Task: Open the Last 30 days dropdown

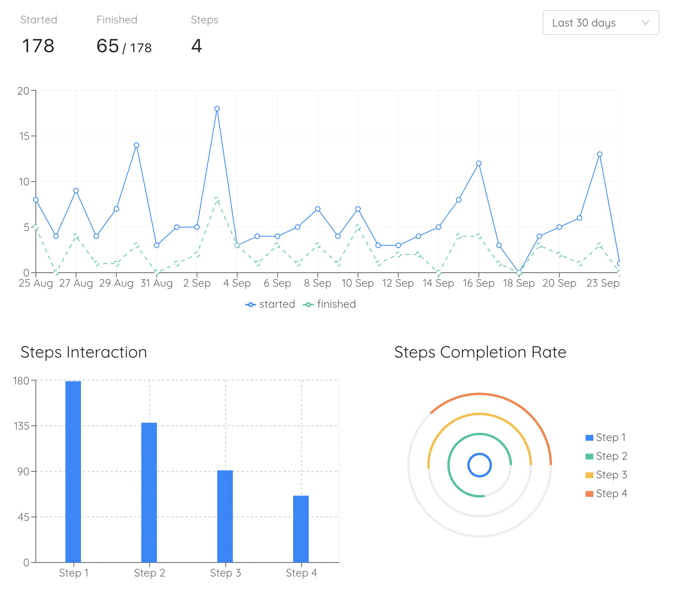Action: click(x=600, y=23)
